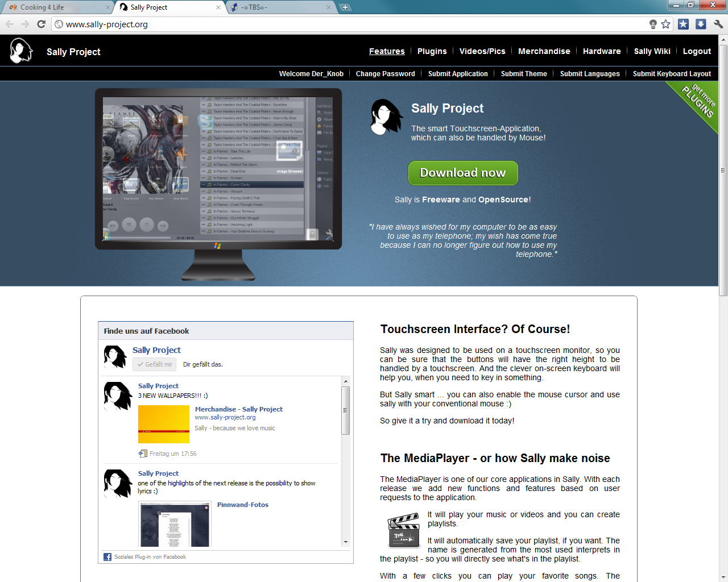The height and width of the screenshot is (582, 728).
Task: Click the lightbulb icon in address bar
Action: (x=653, y=24)
